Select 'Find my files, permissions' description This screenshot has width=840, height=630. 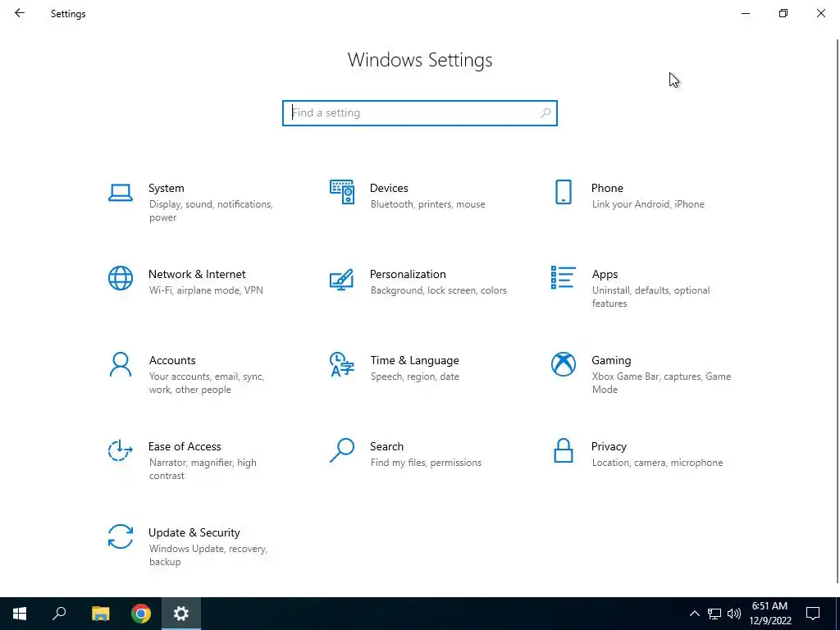(426, 463)
